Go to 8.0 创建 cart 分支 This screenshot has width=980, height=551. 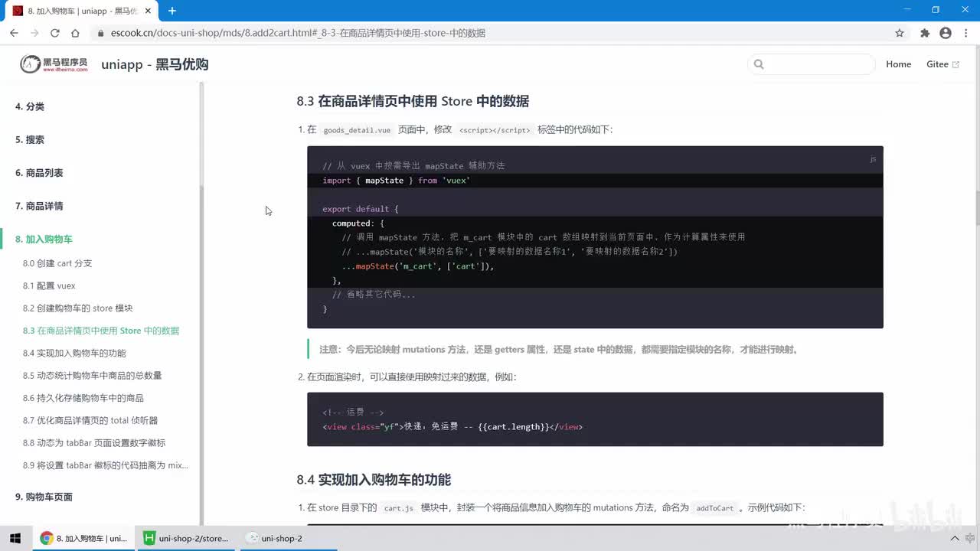tap(57, 263)
